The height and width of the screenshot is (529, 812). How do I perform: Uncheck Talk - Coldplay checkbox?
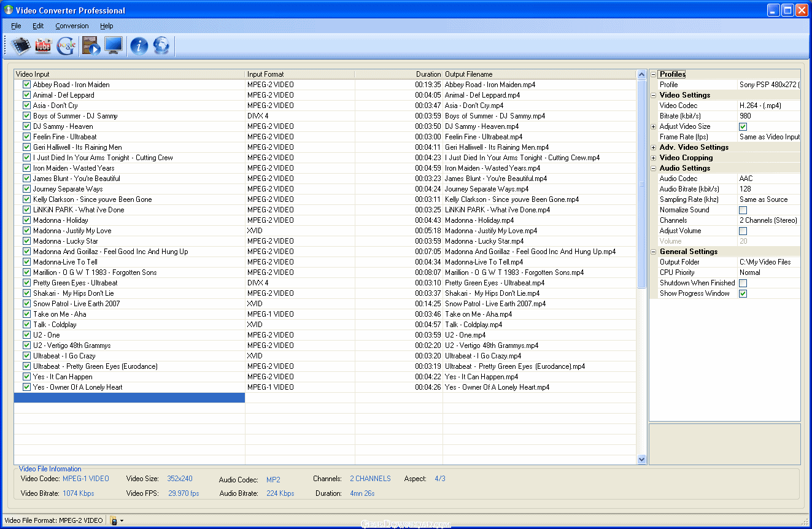[x=26, y=324]
